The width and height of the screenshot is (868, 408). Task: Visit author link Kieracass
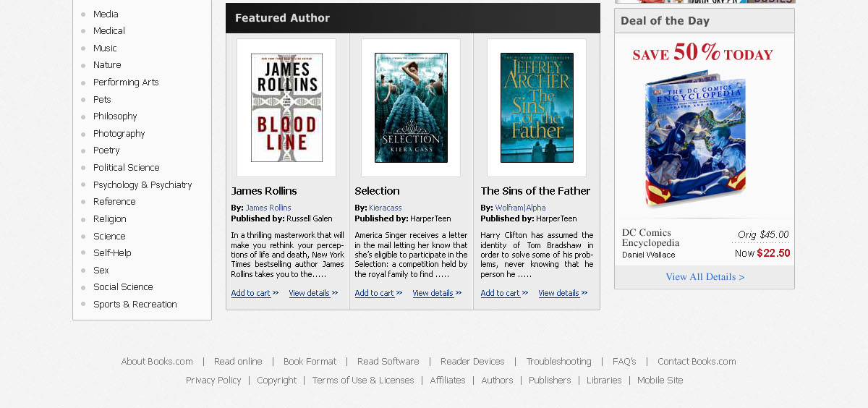386,208
